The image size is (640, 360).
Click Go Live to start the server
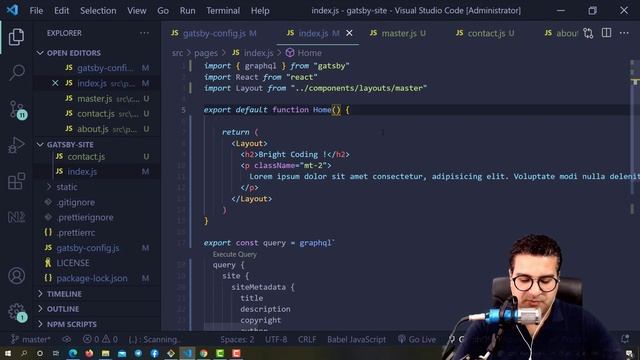pos(417,339)
